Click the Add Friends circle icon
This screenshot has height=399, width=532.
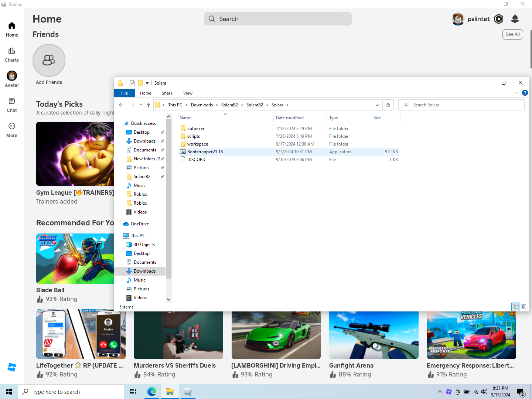click(x=49, y=61)
